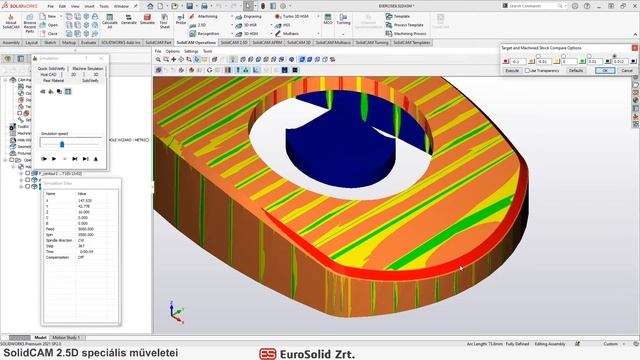Open Machining Process
Screen dimensions: 640x360
[x=406, y=33]
